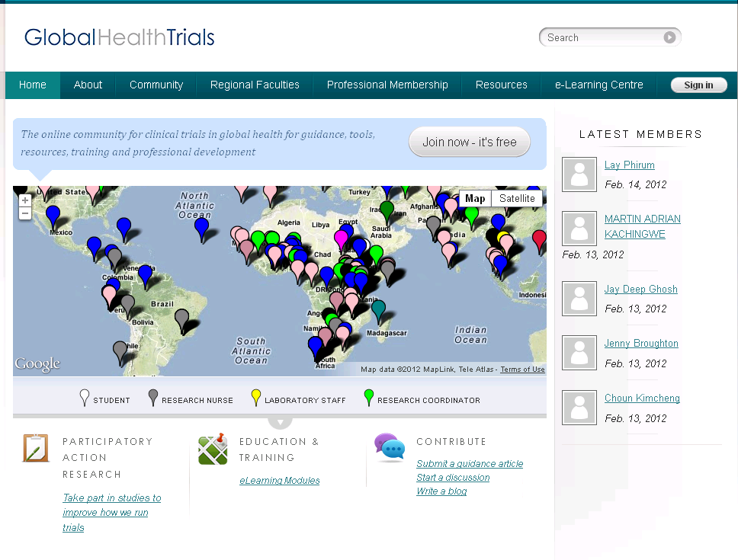Click the blue map pin over Mexico
Screen dimensions: 738x560
coord(53,217)
